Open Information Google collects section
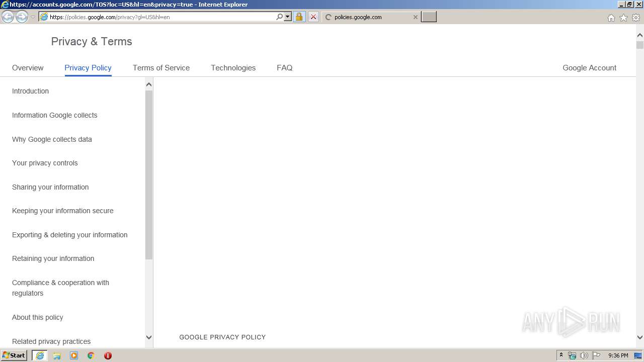 click(x=54, y=115)
